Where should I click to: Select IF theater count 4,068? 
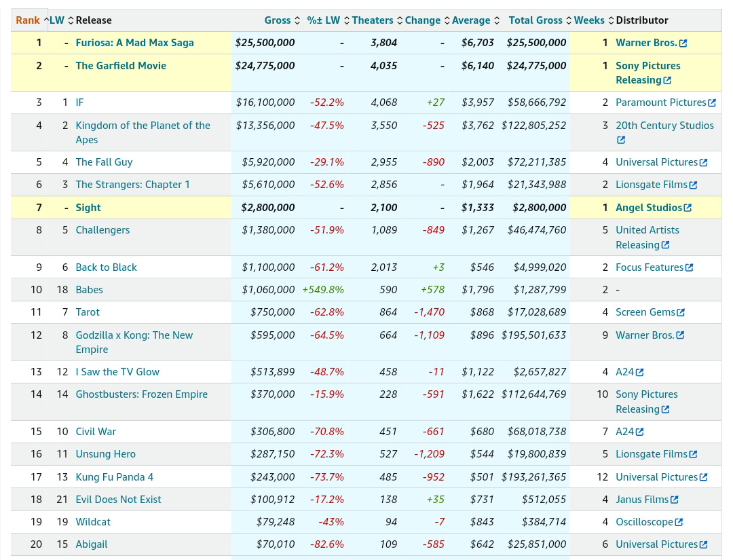pos(383,102)
